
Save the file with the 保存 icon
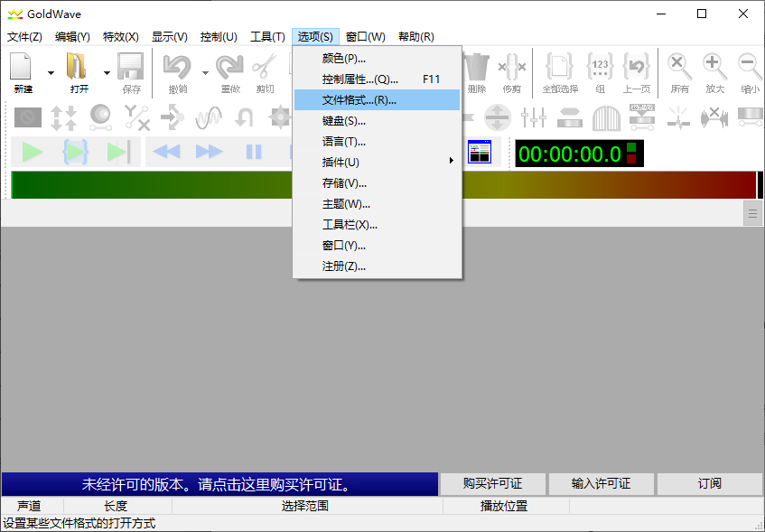pos(129,68)
